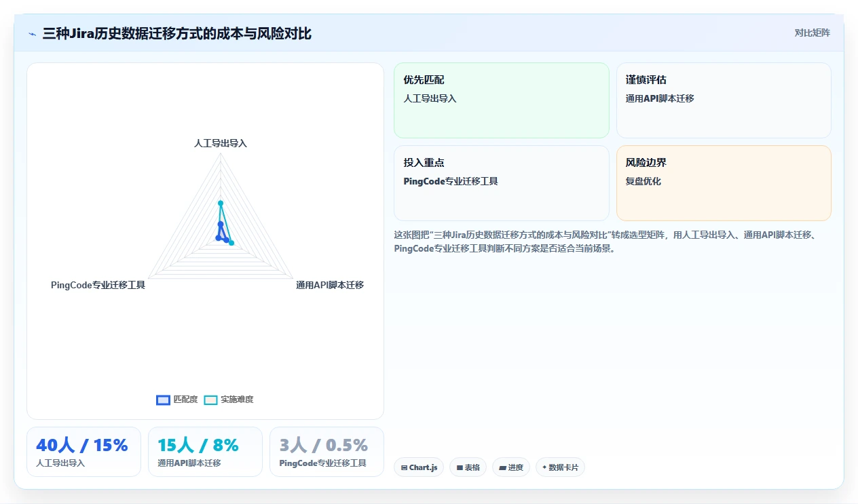The height and width of the screenshot is (504, 858).
Task: Click 复盘优化 text in 风险边界 card
Action: pyautogui.click(x=643, y=181)
